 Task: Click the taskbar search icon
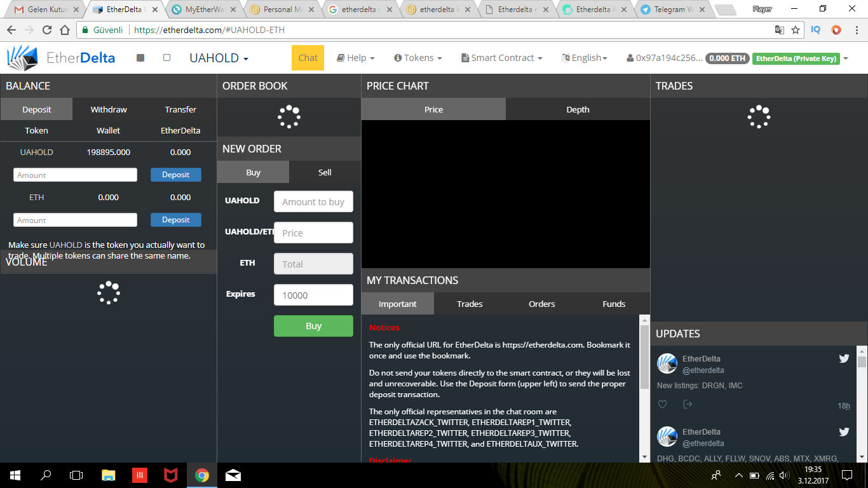coord(46,475)
